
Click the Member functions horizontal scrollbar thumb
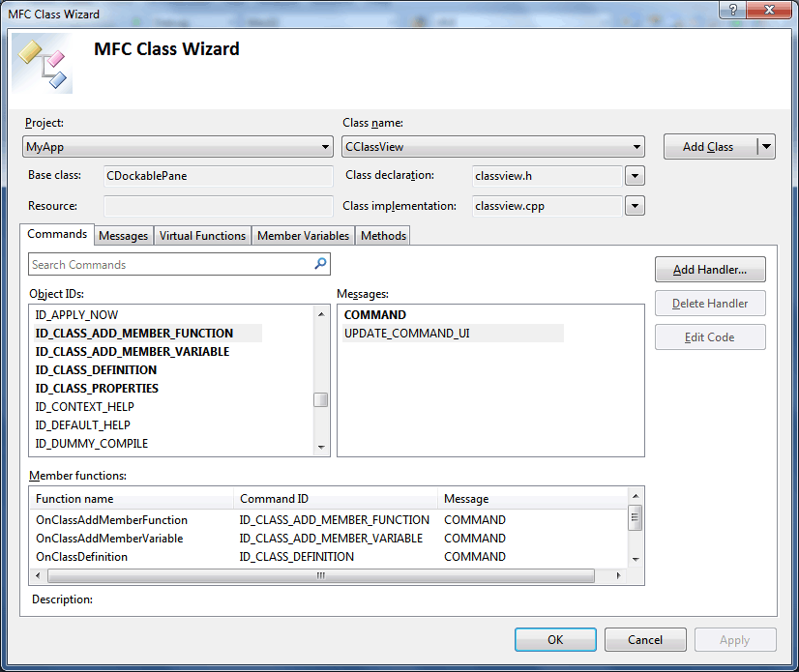[x=321, y=575]
